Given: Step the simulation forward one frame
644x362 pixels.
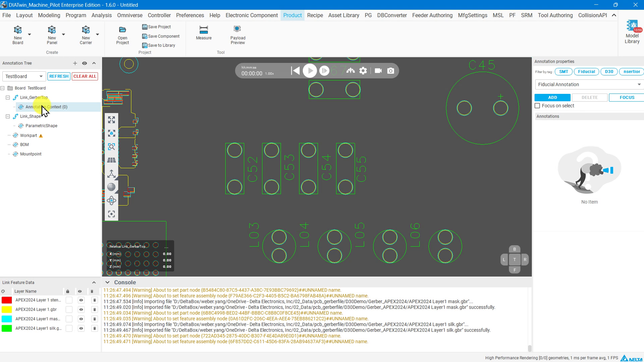Looking at the screenshot, I should click(x=324, y=71).
